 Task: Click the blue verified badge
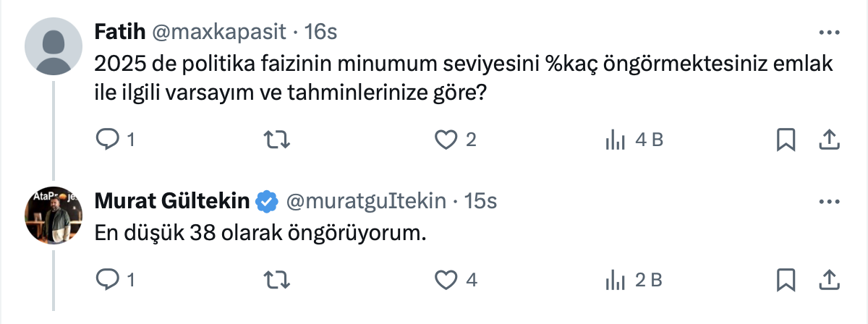pyautogui.click(x=268, y=201)
